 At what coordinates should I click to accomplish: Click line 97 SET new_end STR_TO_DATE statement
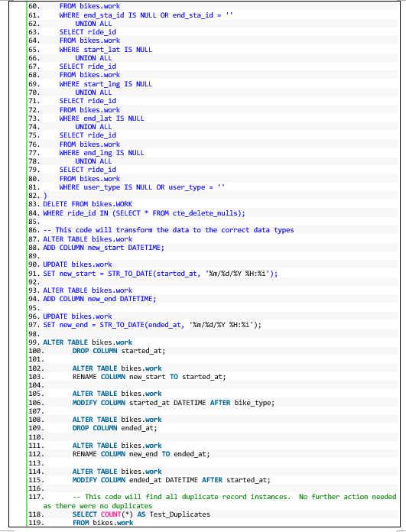click(152, 325)
